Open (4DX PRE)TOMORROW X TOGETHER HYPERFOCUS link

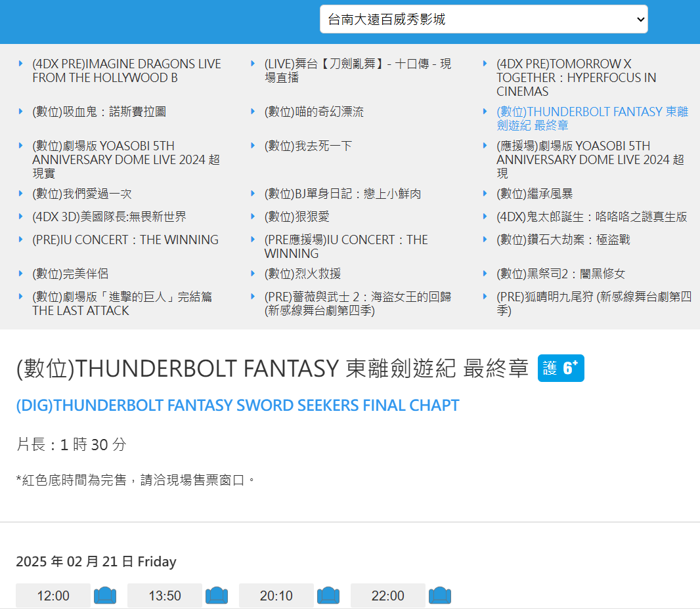[x=577, y=77]
